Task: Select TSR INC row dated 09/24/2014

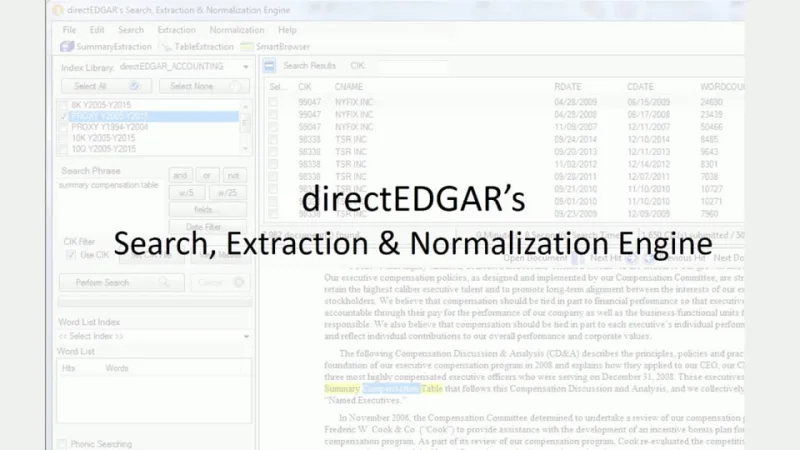Action: tap(273, 139)
